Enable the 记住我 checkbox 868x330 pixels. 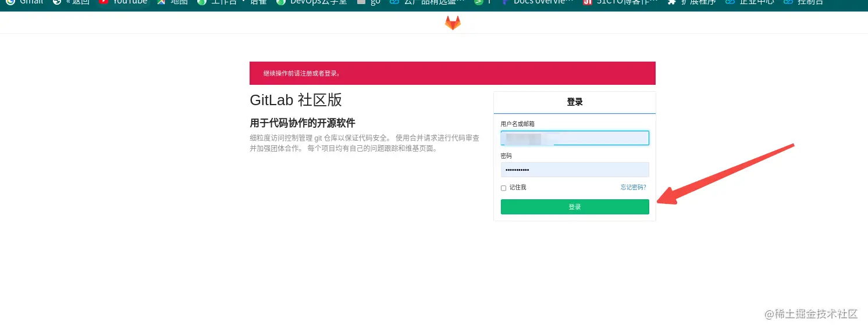[504, 188]
